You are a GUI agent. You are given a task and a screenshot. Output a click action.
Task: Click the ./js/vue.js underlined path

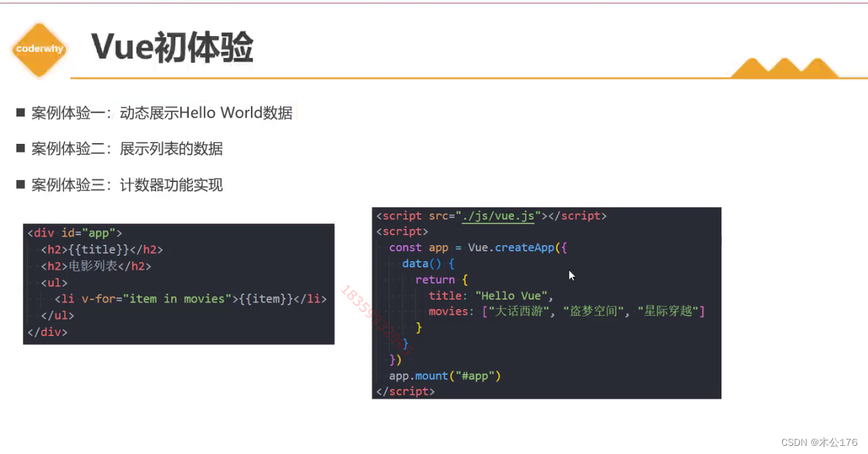point(500,215)
